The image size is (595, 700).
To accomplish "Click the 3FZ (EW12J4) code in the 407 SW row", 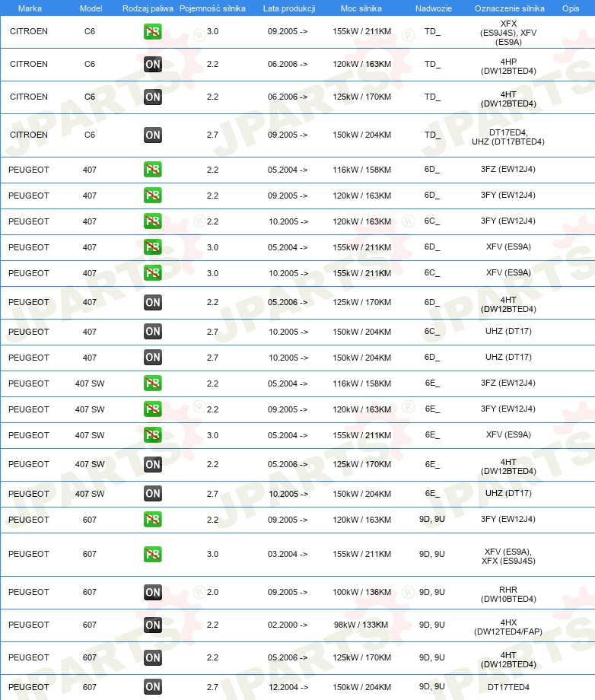I will click(x=508, y=383).
